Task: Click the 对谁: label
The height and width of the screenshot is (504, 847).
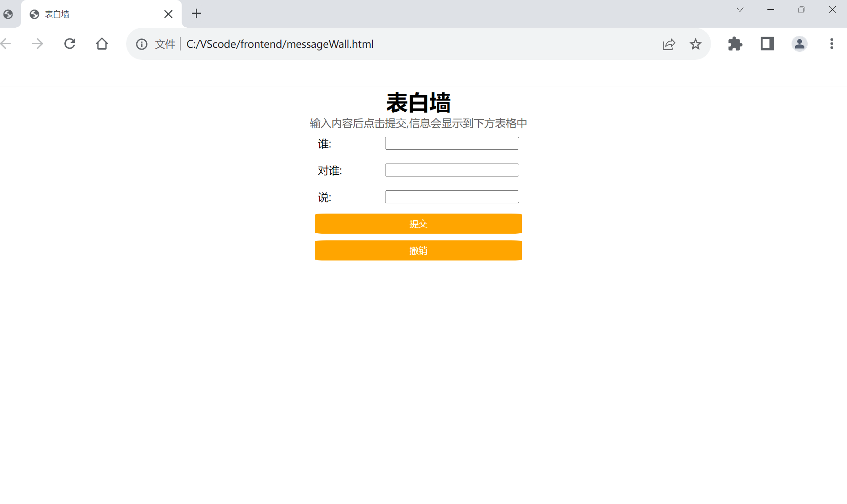Action: coord(330,171)
